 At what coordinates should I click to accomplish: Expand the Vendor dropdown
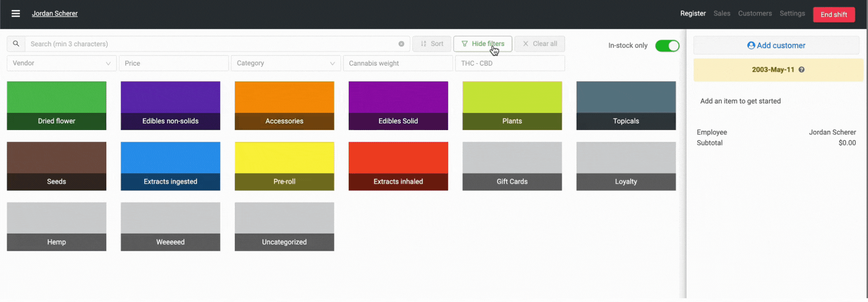tap(62, 63)
